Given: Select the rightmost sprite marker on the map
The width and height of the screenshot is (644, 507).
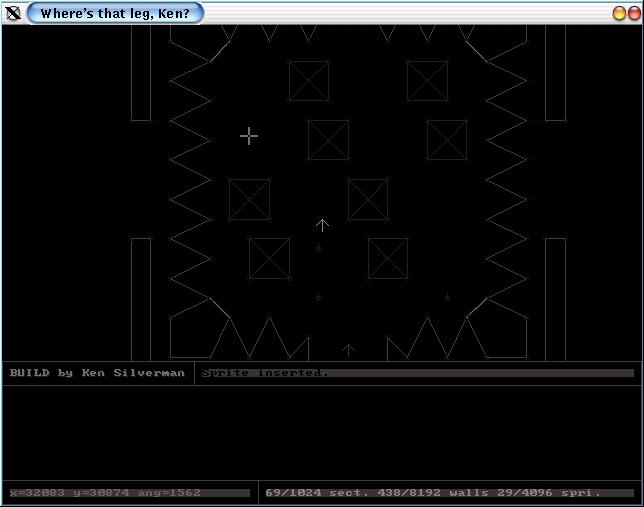Looking at the screenshot, I should click(x=447, y=297).
